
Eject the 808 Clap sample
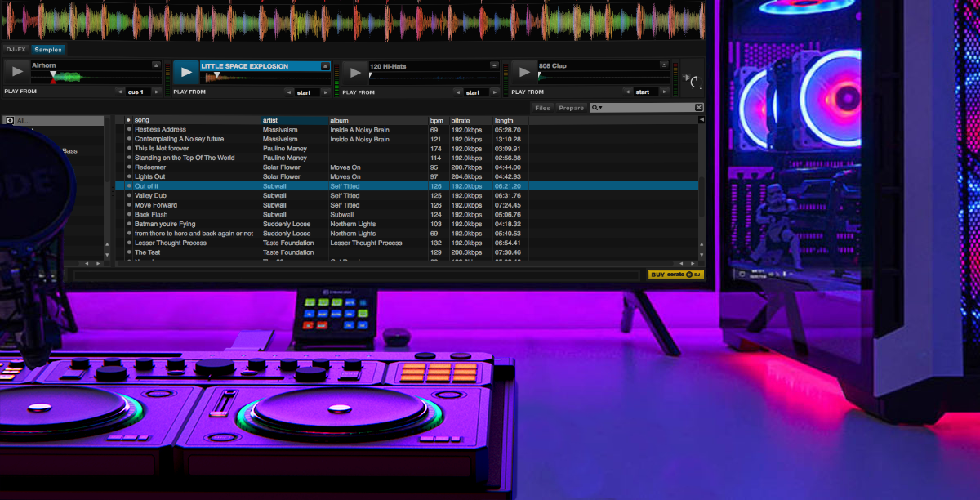[x=663, y=65]
